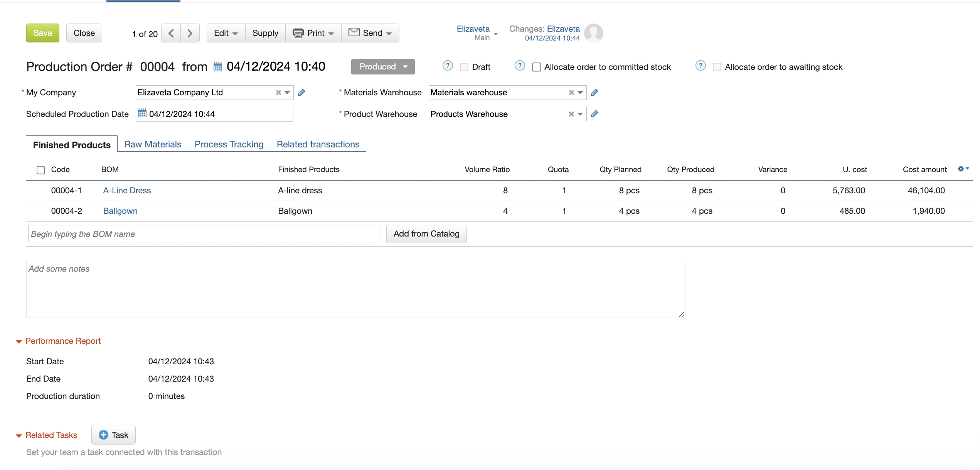Screen dimensions: 980x470
Task: Open the calendar icon next to Scheduled Production Date
Action: click(x=142, y=114)
